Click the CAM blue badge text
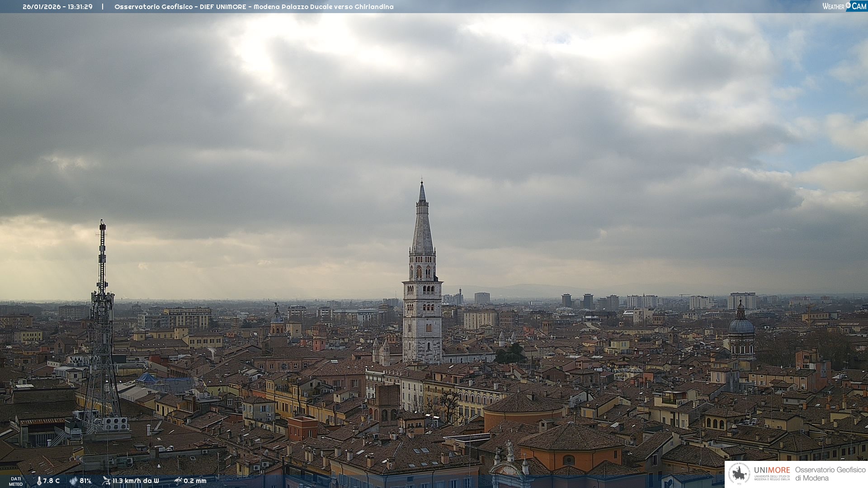Image resolution: width=868 pixels, height=488 pixels. click(859, 6)
